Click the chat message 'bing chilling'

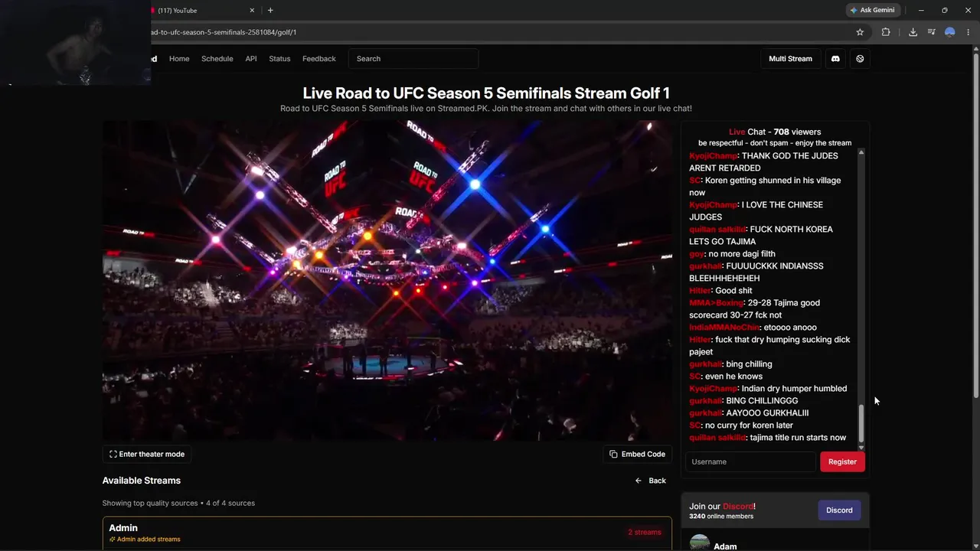(x=749, y=364)
